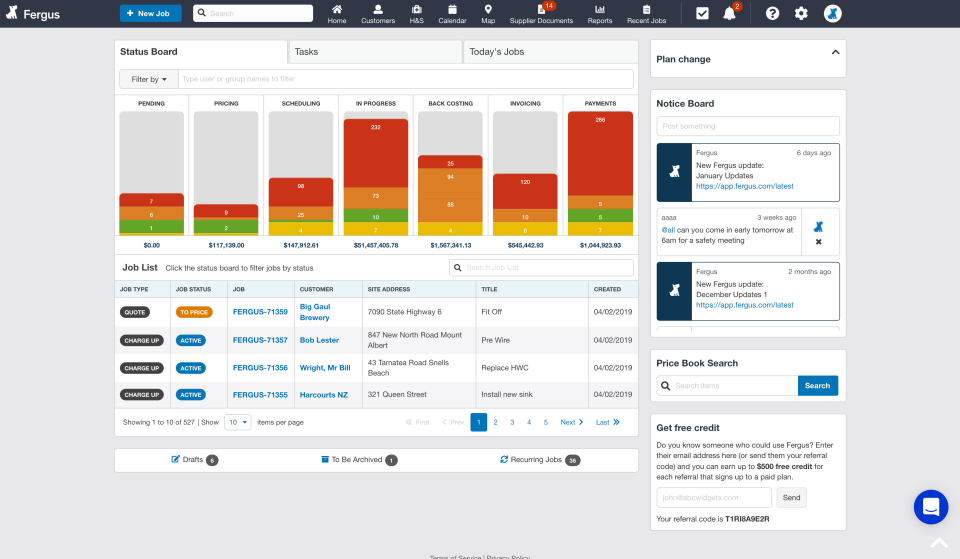
Task: Click the referral email field
Action: click(714, 498)
